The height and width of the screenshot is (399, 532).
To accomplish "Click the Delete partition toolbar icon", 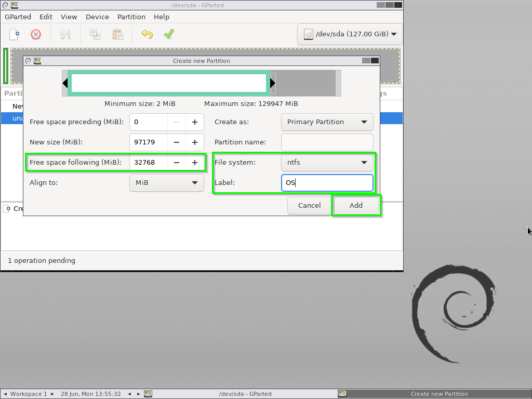I will point(36,34).
